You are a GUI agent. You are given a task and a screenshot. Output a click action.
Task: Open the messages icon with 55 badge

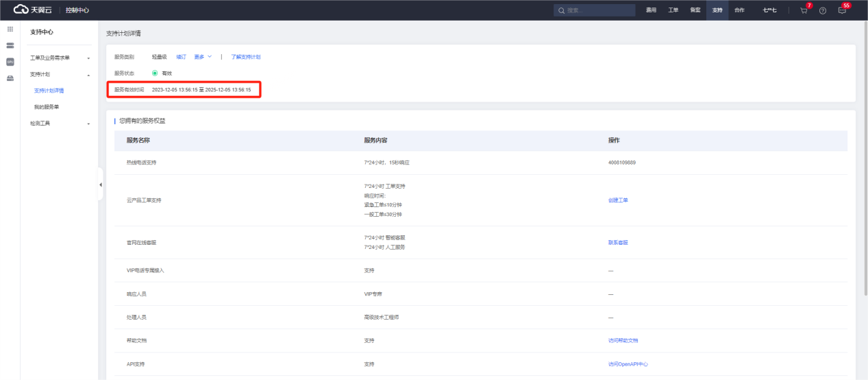pyautogui.click(x=842, y=10)
